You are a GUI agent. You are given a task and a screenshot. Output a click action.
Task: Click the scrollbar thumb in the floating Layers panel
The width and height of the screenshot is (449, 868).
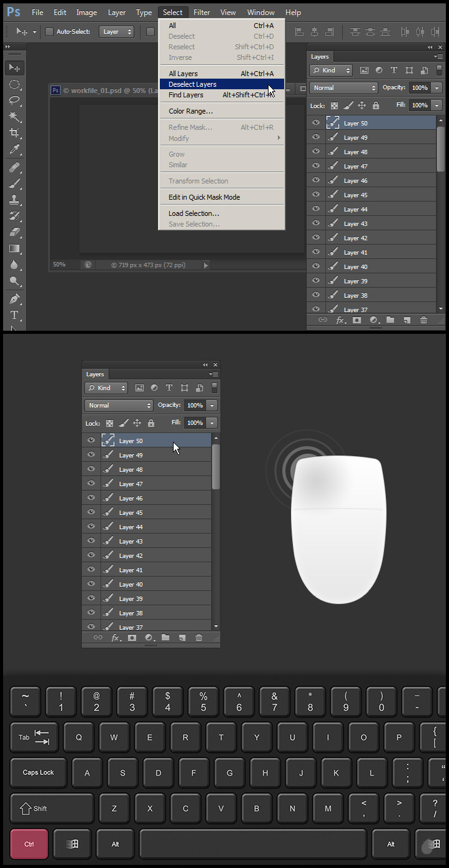[215, 466]
